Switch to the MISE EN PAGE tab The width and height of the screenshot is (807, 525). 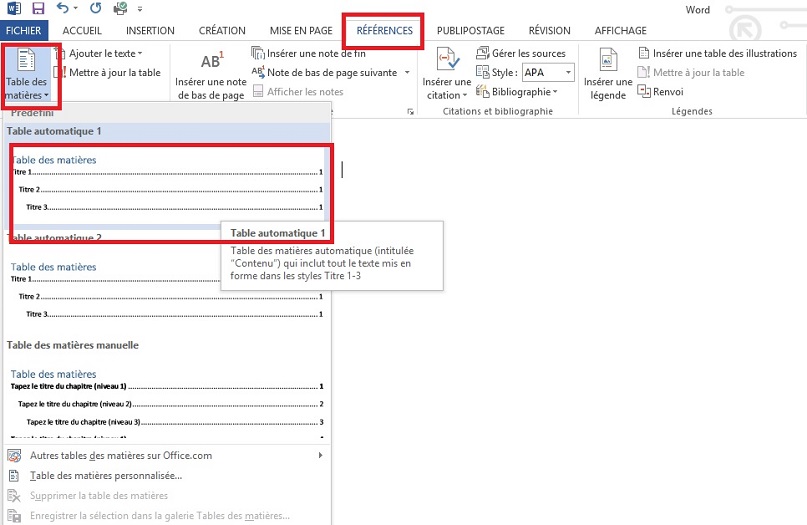click(x=301, y=30)
